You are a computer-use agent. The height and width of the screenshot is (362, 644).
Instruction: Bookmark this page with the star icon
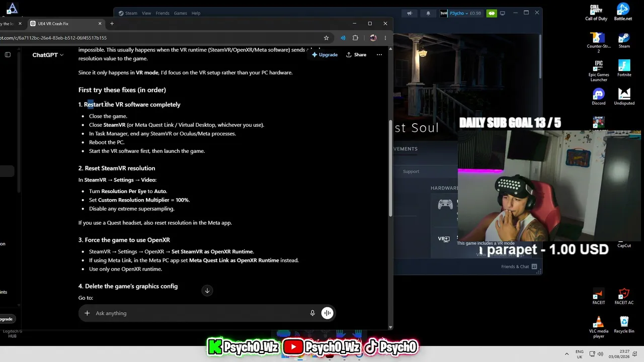click(326, 38)
